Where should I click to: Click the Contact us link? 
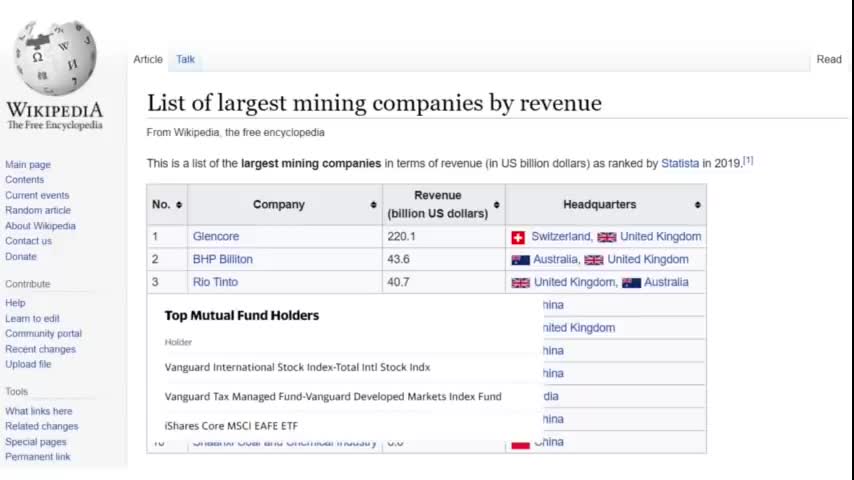pos(28,241)
